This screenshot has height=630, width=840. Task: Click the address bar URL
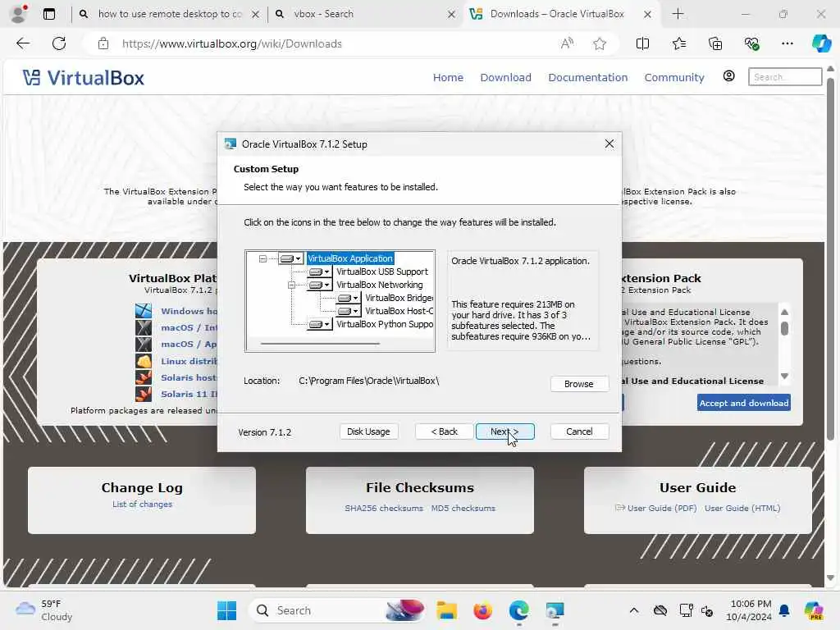coord(232,44)
